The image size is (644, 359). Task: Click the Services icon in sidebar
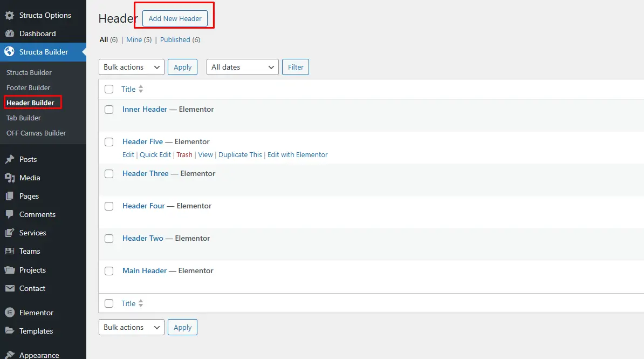(10, 233)
